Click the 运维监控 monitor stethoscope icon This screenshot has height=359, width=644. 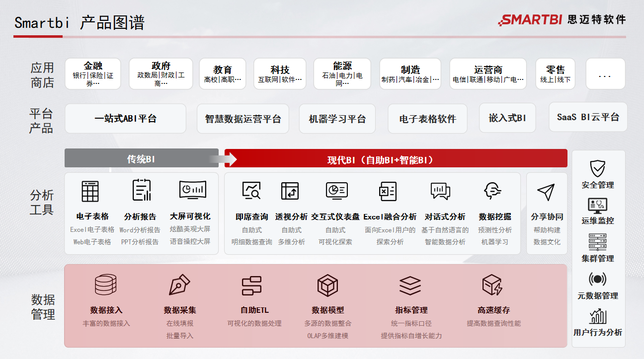(x=597, y=205)
